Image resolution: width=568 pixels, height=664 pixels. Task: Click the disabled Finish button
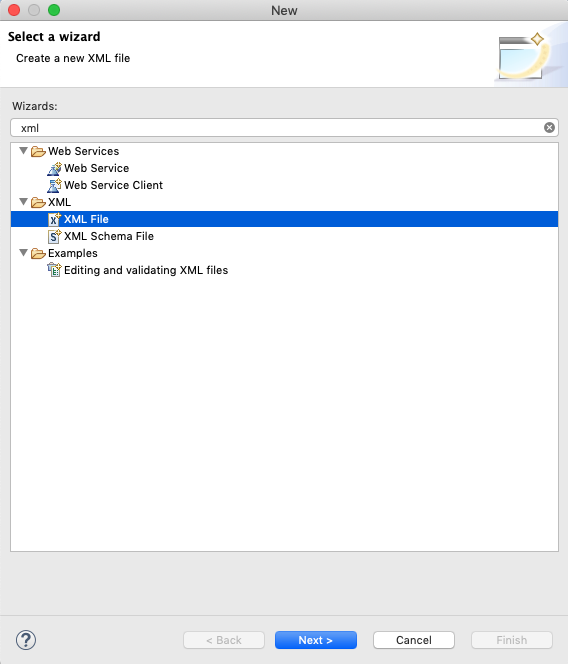pos(512,640)
